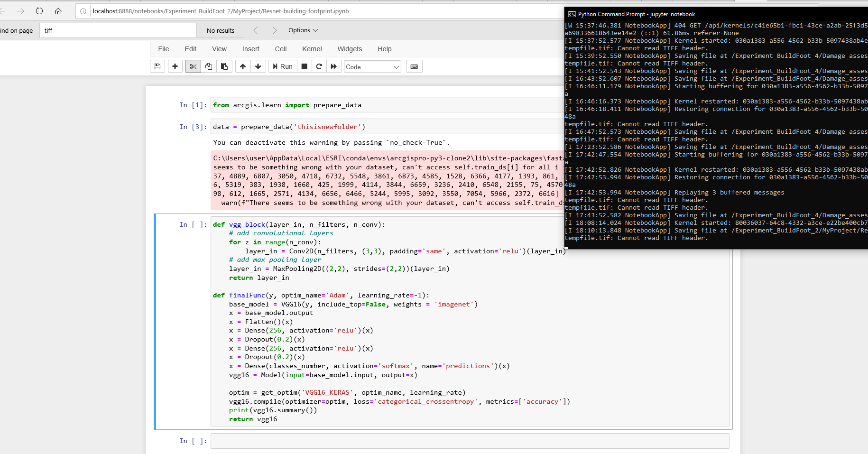Click the Dense softmax predictions code line

click(x=369, y=366)
